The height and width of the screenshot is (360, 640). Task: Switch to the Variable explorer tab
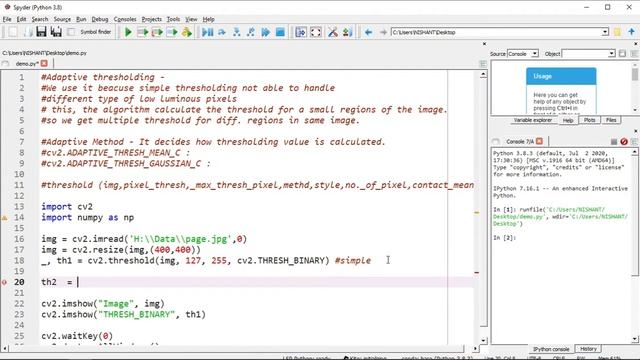(x=533, y=120)
